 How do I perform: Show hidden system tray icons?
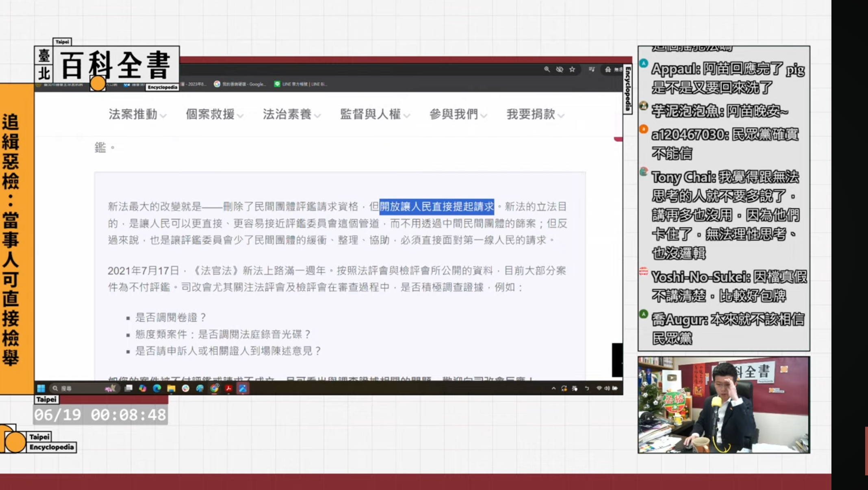[x=553, y=388]
